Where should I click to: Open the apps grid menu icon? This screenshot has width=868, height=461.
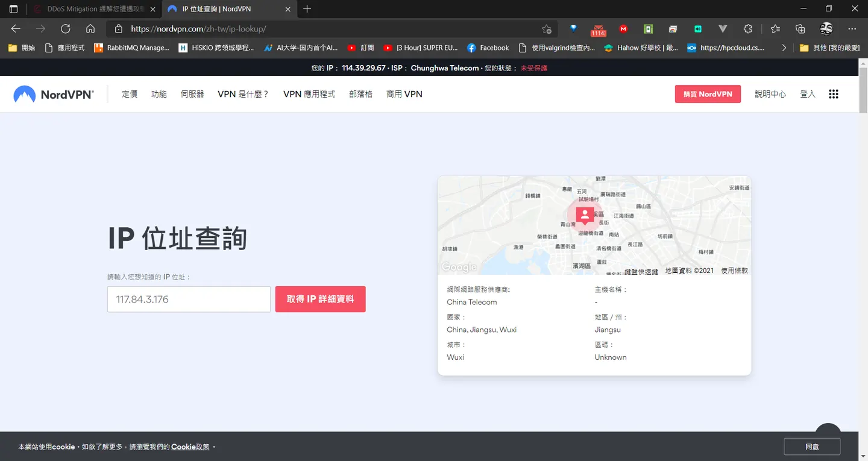pyautogui.click(x=834, y=94)
